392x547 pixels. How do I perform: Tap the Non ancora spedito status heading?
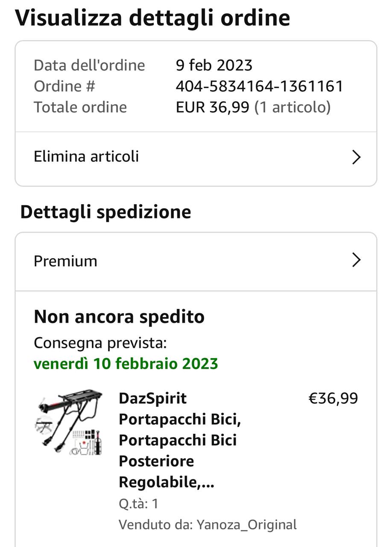[119, 317]
